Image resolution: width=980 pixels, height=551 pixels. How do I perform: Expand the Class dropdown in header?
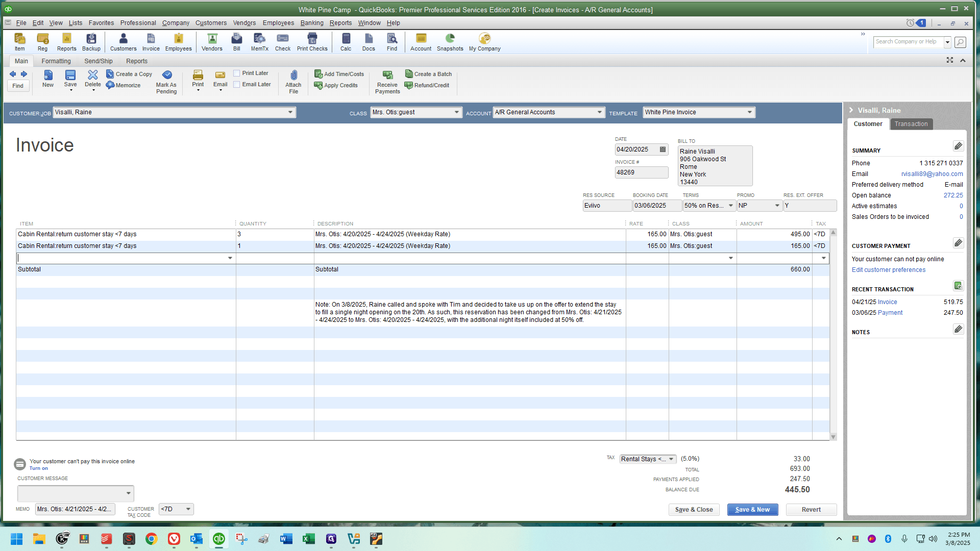[x=456, y=112]
